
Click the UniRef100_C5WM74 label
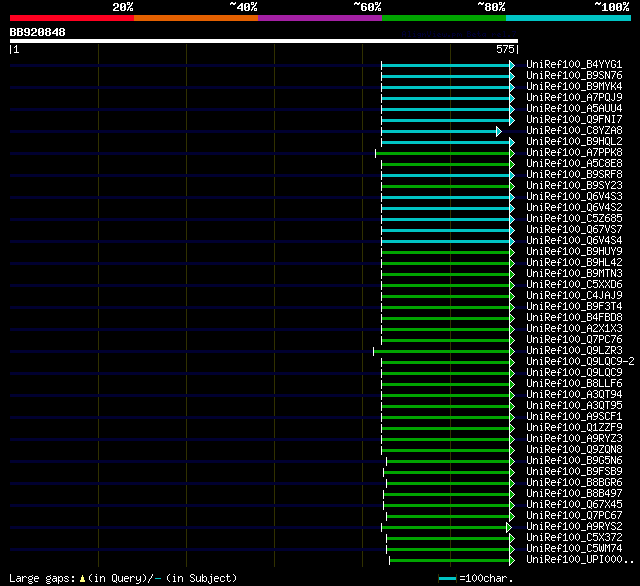point(574,549)
